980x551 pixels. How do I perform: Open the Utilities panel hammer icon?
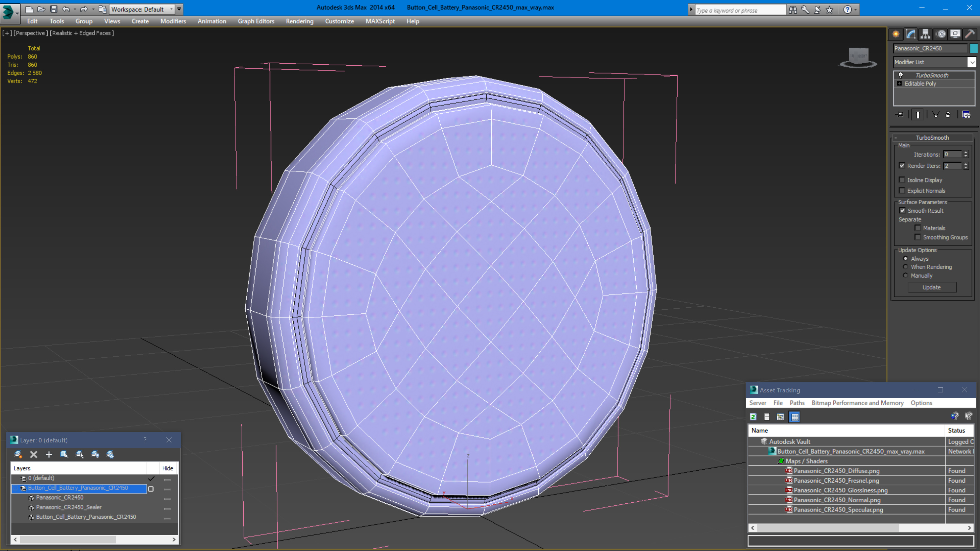pos(969,34)
